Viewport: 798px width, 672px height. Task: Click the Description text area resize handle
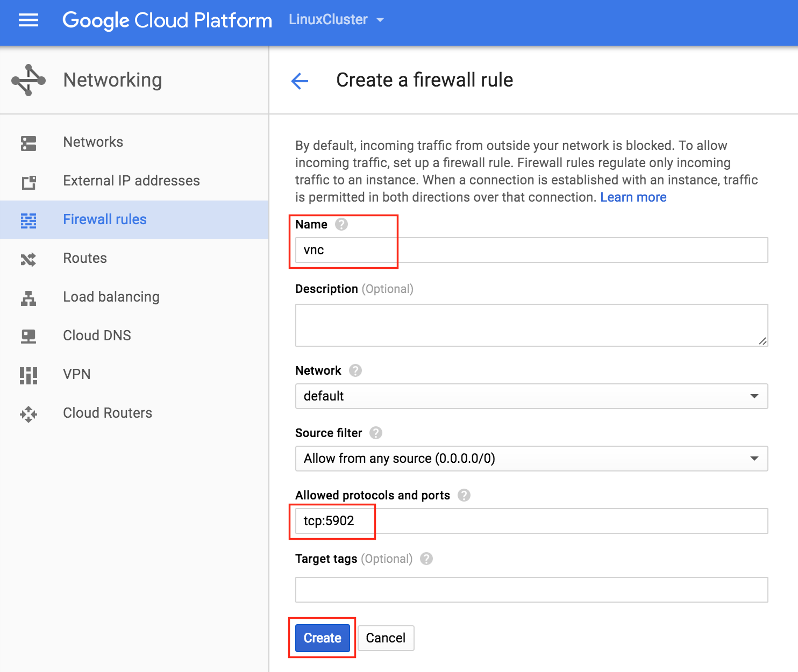pyautogui.click(x=763, y=341)
